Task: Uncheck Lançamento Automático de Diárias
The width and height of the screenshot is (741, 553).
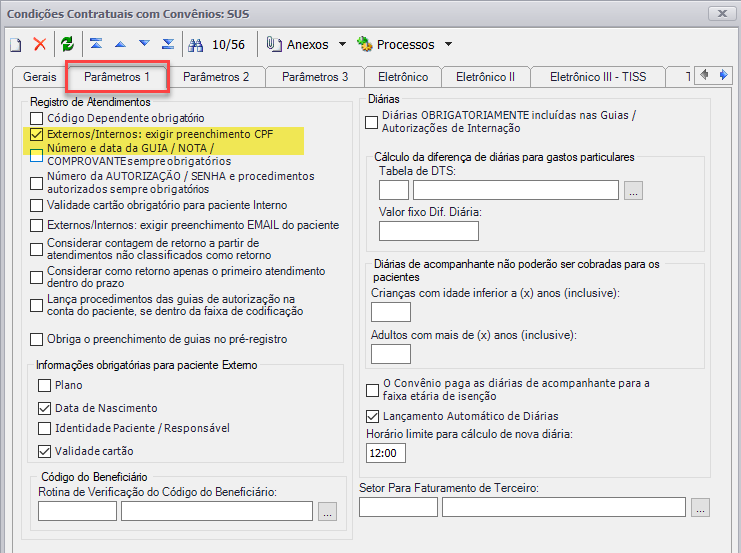Action: pyautogui.click(x=372, y=416)
